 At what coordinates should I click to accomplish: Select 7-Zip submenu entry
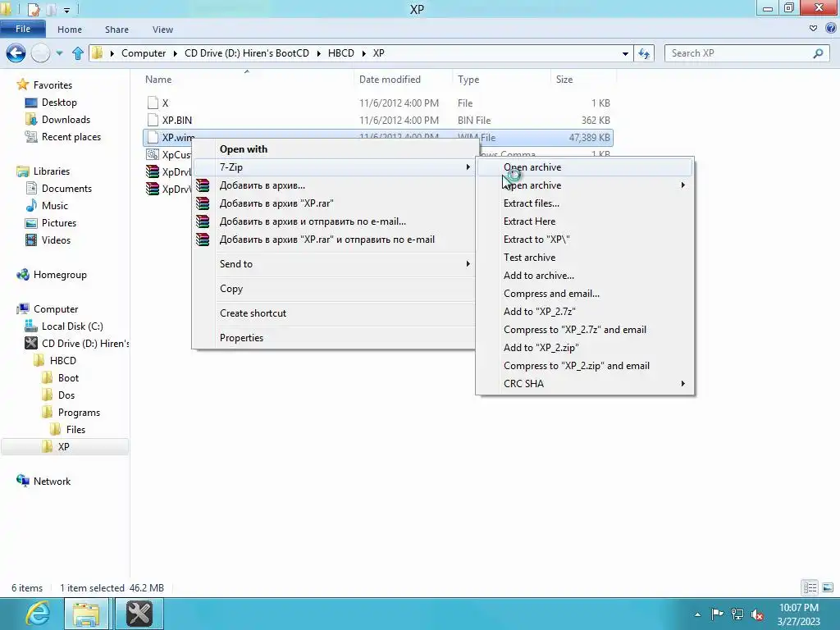[x=334, y=167]
